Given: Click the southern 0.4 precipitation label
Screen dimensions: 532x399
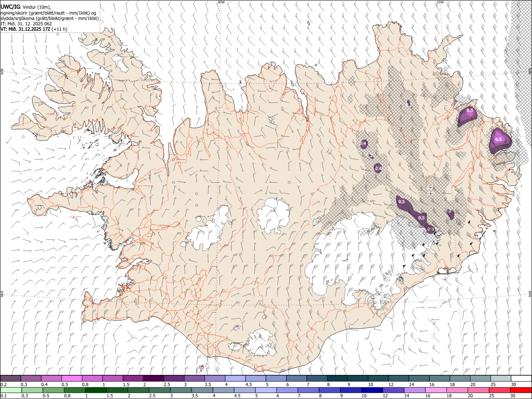Looking at the screenshot, I should click(378, 168).
